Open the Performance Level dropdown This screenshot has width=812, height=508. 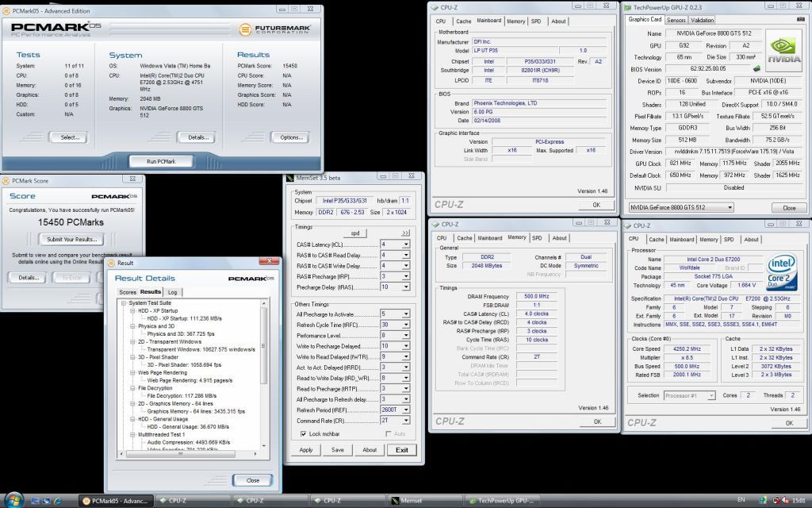coord(406,336)
